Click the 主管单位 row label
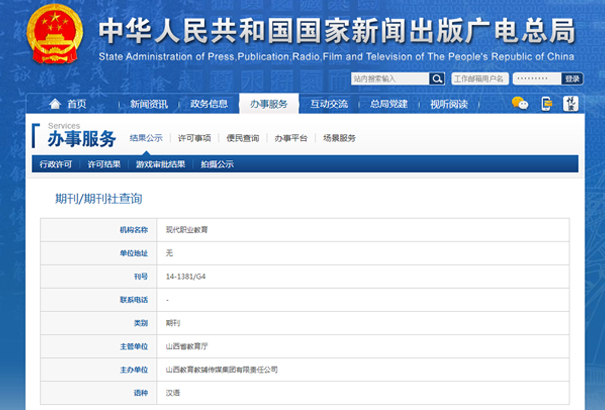Screen dimensions: 605x410 [134, 346]
